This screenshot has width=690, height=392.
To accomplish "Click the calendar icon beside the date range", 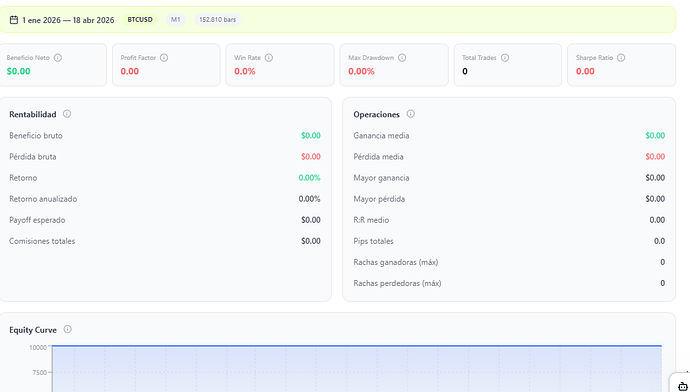I will [14, 20].
